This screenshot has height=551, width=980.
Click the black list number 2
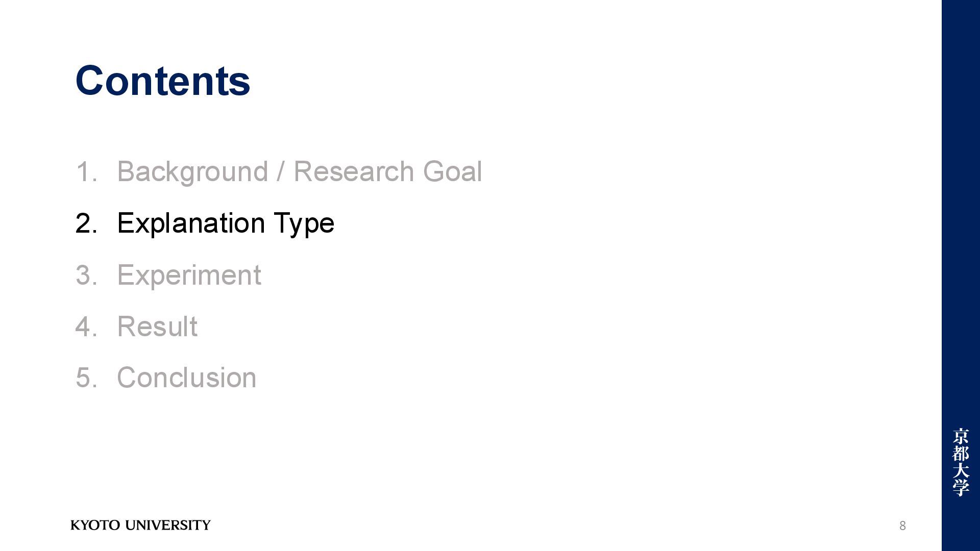[x=86, y=223]
